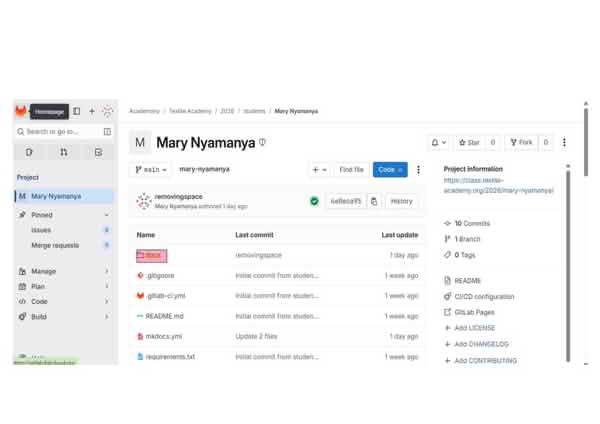Open the project actions kebab menu
The height and width of the screenshot is (424, 600).
564,143
